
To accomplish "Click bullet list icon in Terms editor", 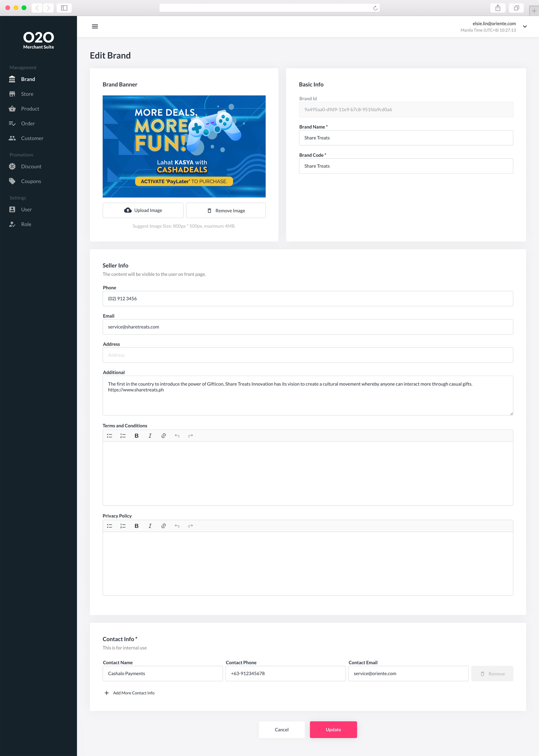I will coord(109,436).
